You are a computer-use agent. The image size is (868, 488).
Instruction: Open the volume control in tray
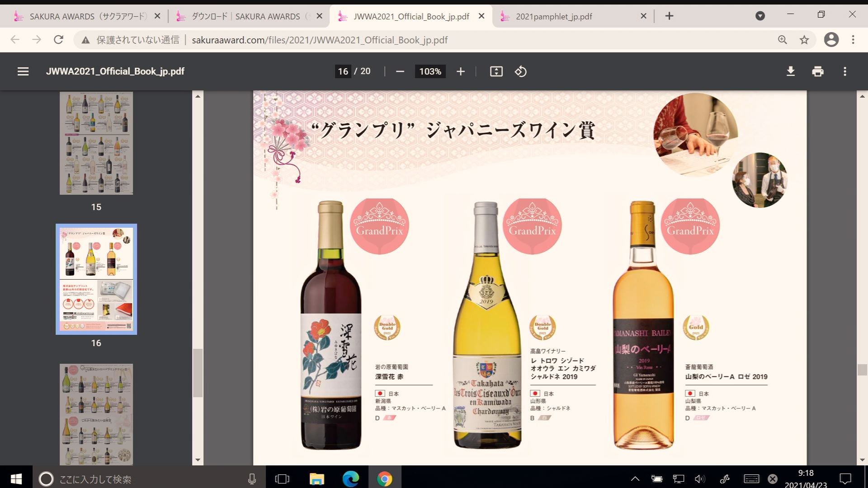pos(700,479)
